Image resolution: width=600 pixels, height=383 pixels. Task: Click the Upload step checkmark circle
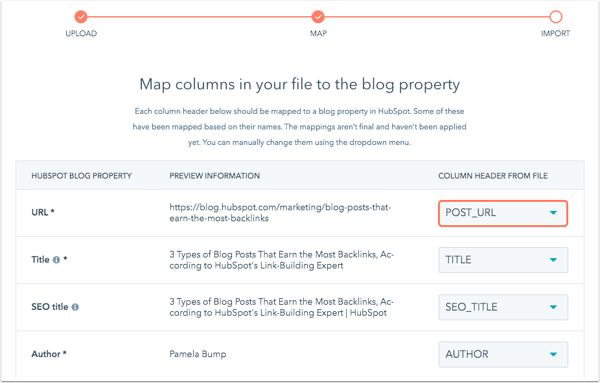[81, 17]
